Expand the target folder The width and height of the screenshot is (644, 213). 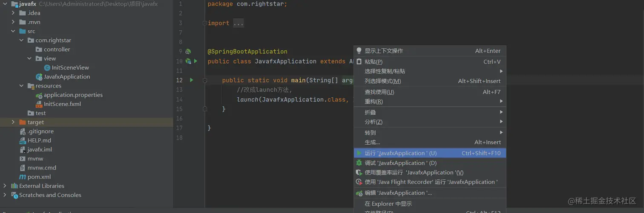coord(13,122)
